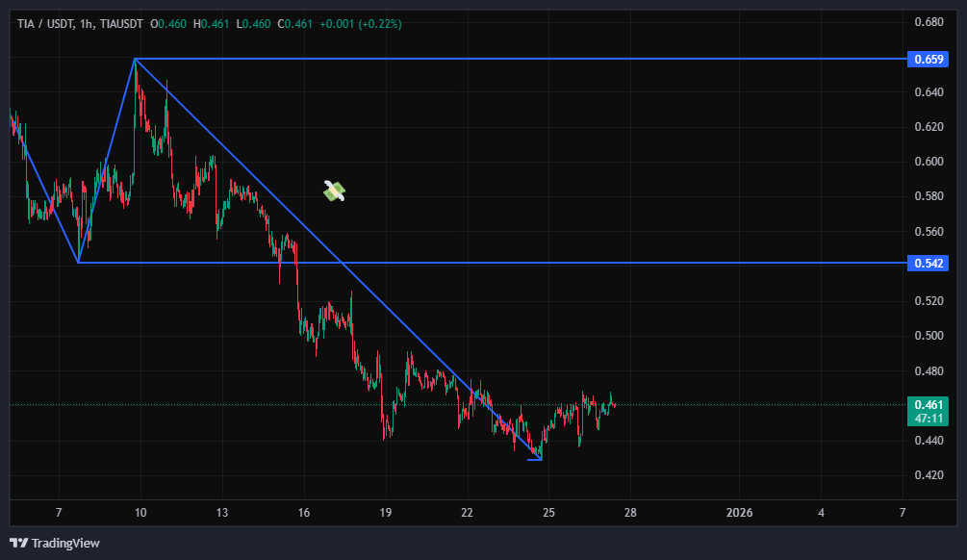Click the 0.500 price axis label
Image resolution: width=967 pixels, height=560 pixels.
pyautogui.click(x=929, y=336)
